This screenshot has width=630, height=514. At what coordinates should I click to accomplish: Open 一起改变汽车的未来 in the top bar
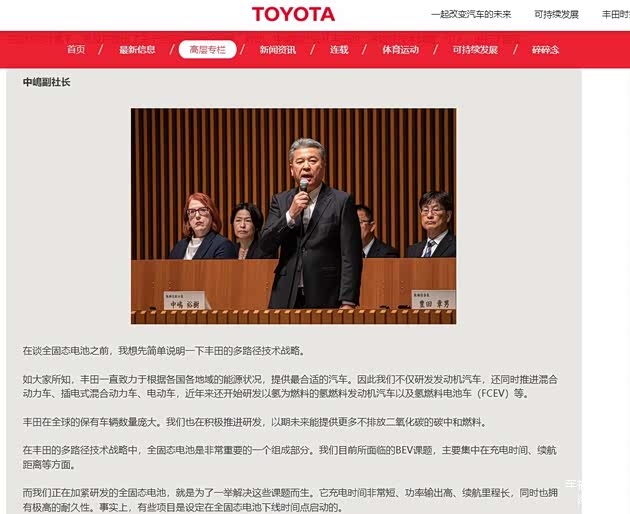(470, 15)
